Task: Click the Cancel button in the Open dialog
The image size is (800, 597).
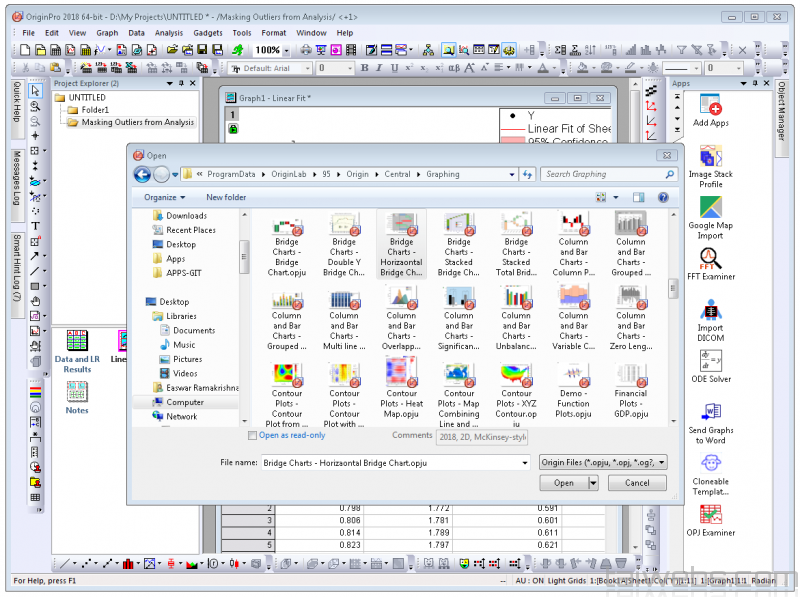Action: click(637, 482)
